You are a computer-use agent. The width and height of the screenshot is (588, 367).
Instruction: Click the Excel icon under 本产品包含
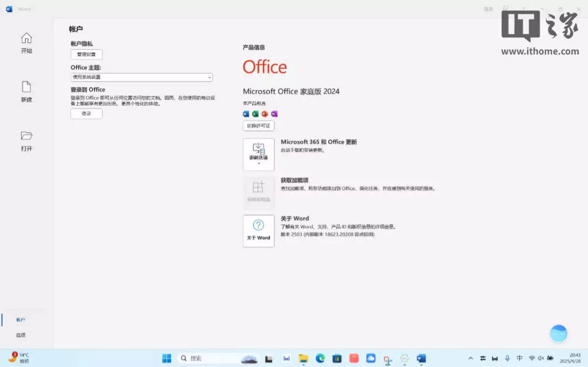(x=255, y=114)
